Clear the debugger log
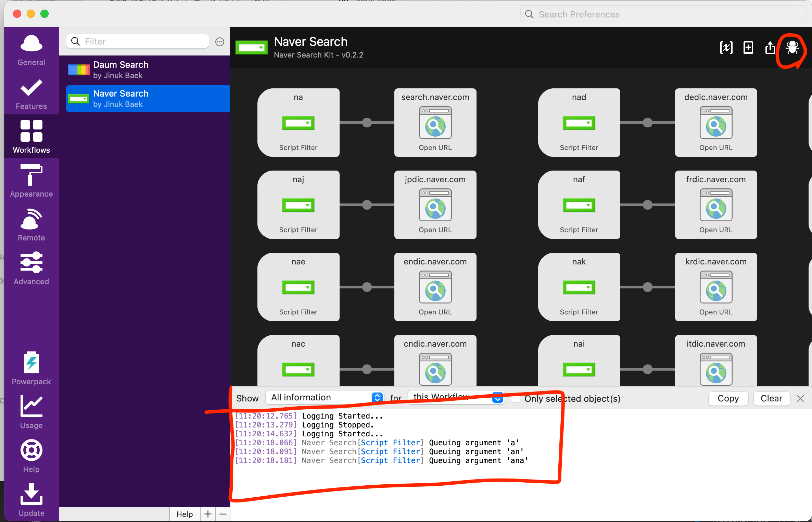The height and width of the screenshot is (522, 812). pos(772,398)
